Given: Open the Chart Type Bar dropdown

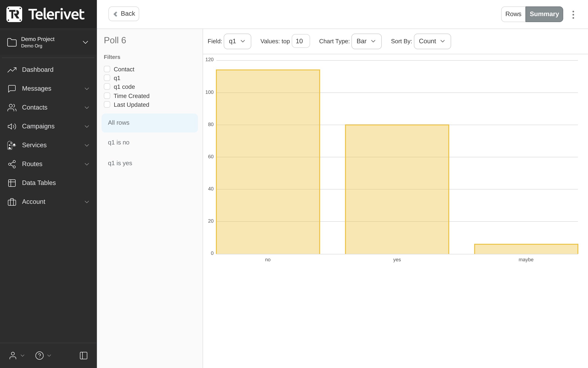Looking at the screenshot, I should point(366,41).
